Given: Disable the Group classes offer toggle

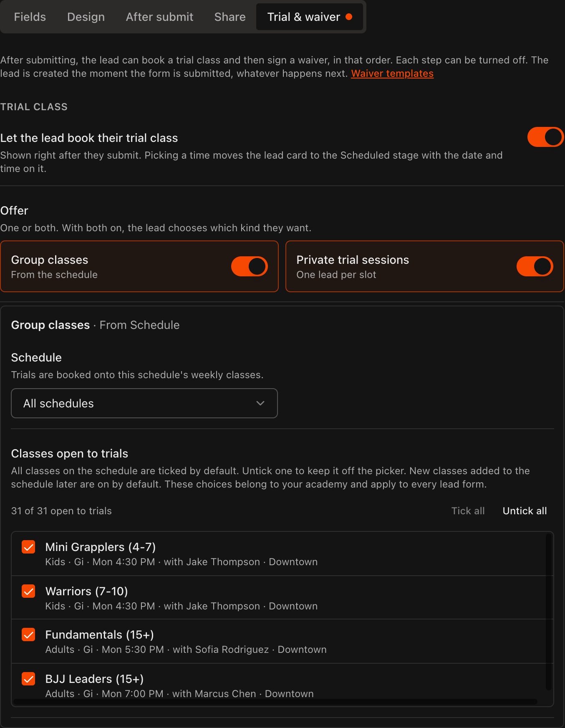Looking at the screenshot, I should click(250, 266).
